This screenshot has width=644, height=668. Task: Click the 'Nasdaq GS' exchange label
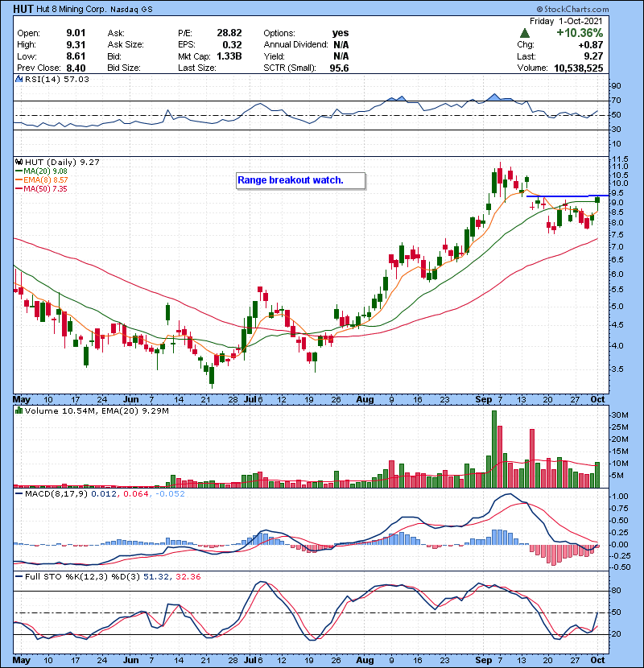coord(131,10)
